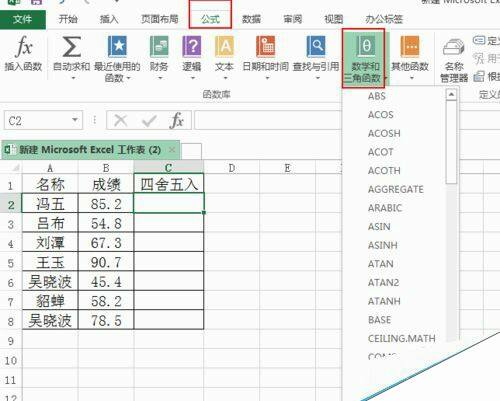Select ACOTH from the function list
This screenshot has height=401, width=500.
[x=384, y=171]
